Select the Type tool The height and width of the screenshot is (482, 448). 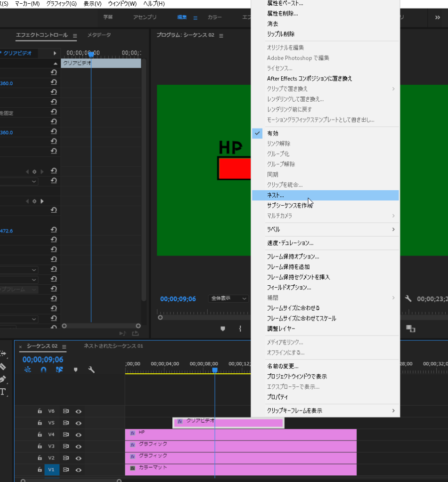pyautogui.click(x=3, y=392)
